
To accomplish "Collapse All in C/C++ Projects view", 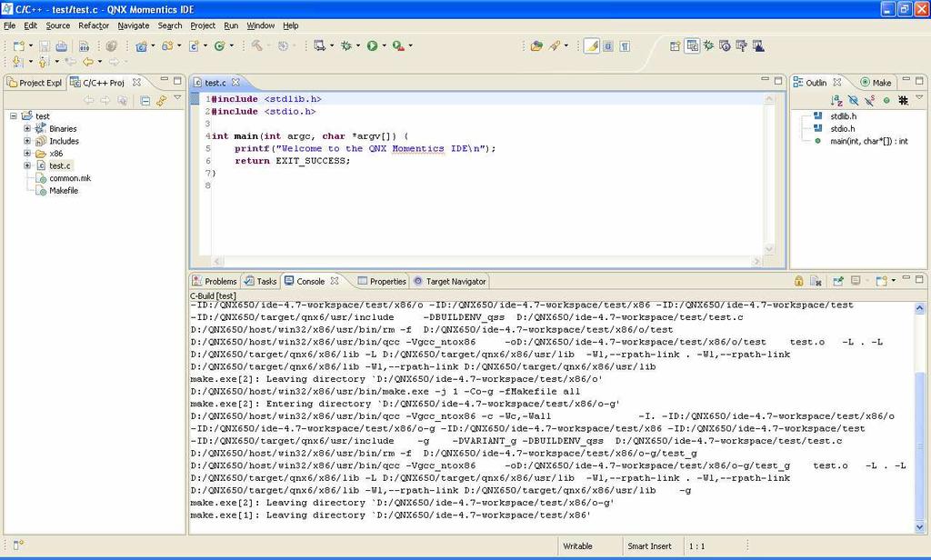I will click(145, 101).
